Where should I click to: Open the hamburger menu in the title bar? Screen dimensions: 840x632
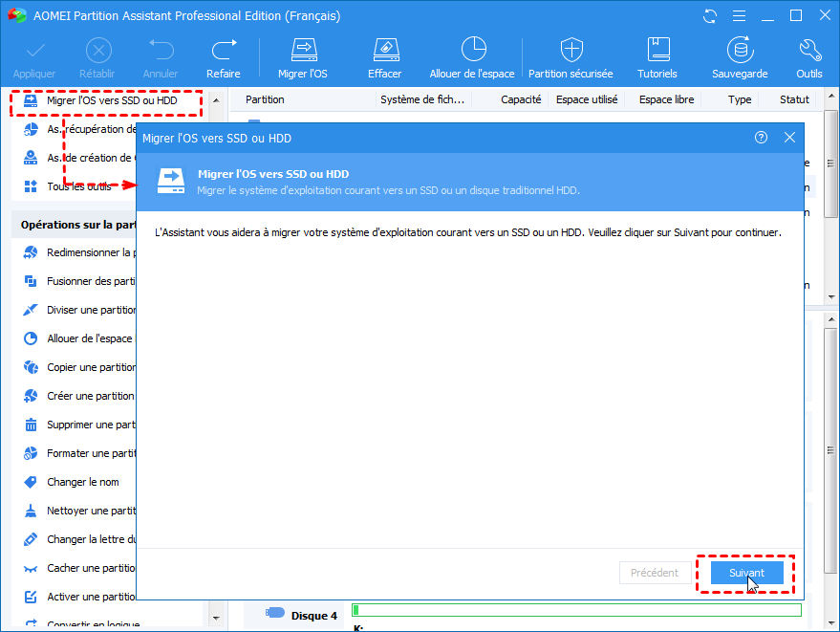[740, 16]
